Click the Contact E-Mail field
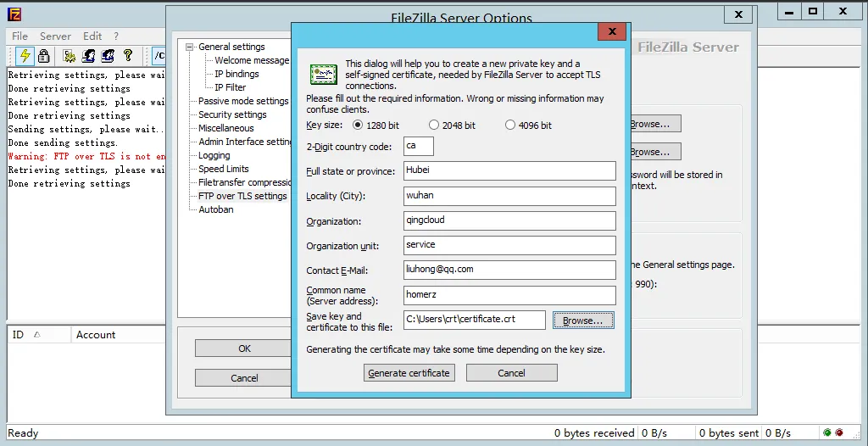Screen dimensions: 868x446 click(x=509, y=270)
